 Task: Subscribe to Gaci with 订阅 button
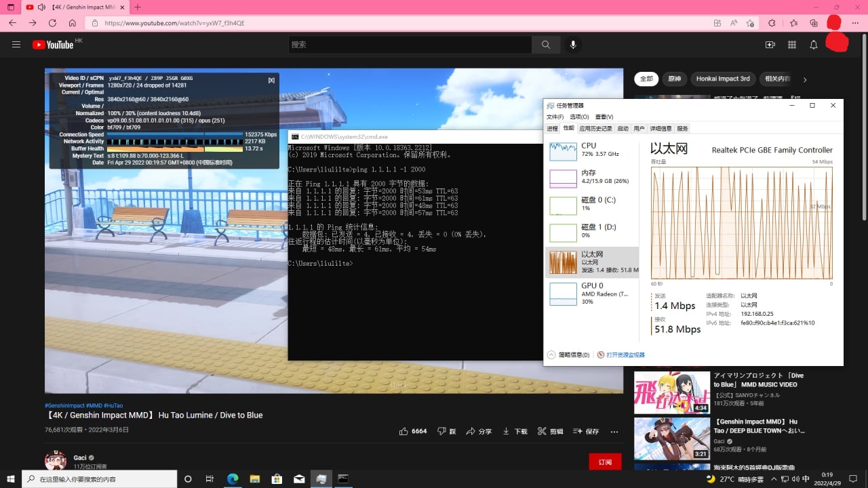pyautogui.click(x=605, y=462)
